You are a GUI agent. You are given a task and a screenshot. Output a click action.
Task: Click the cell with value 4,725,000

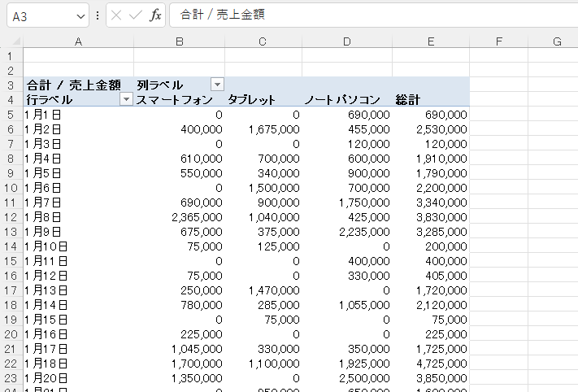[431, 364]
